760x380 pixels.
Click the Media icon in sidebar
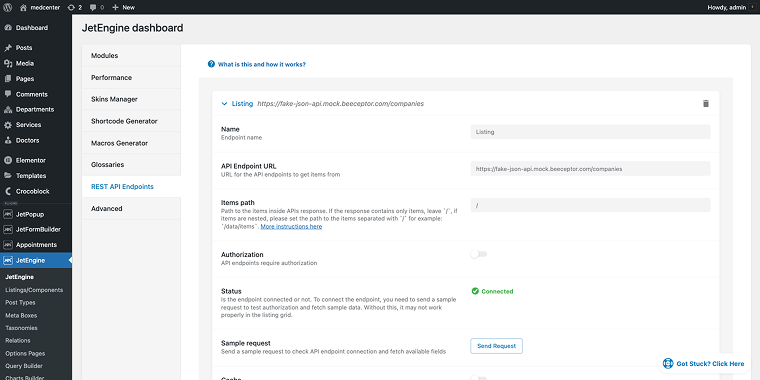pos(8,63)
